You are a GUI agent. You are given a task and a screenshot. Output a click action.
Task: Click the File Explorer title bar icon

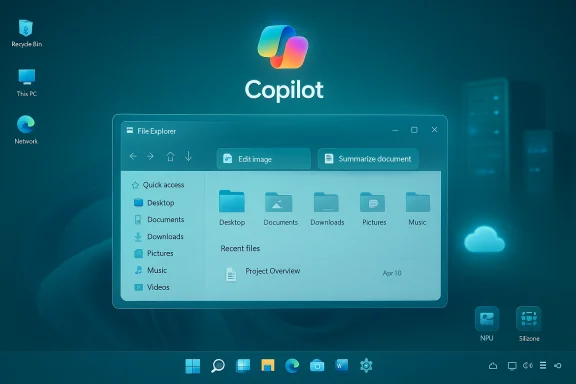130,130
